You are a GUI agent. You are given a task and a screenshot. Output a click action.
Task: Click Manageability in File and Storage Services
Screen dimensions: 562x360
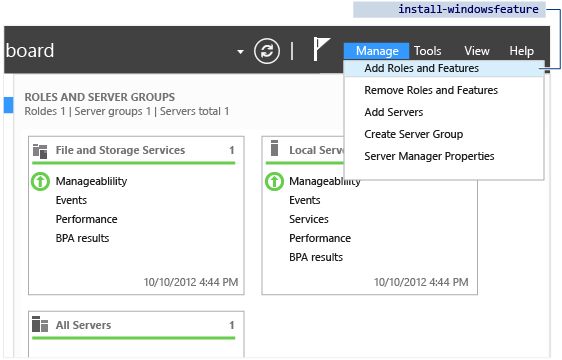[91, 181]
